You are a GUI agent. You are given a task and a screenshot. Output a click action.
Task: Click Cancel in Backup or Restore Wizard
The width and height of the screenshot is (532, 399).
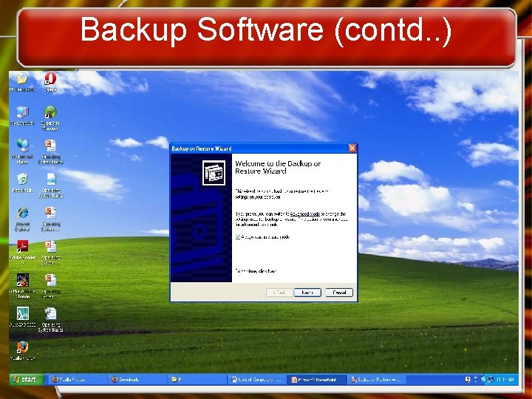click(x=339, y=293)
